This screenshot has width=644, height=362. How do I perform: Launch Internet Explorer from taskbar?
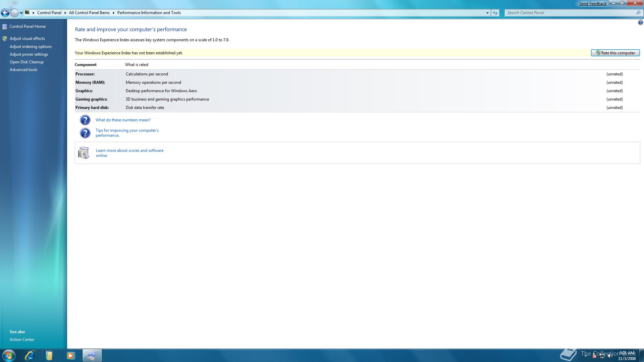pos(30,355)
